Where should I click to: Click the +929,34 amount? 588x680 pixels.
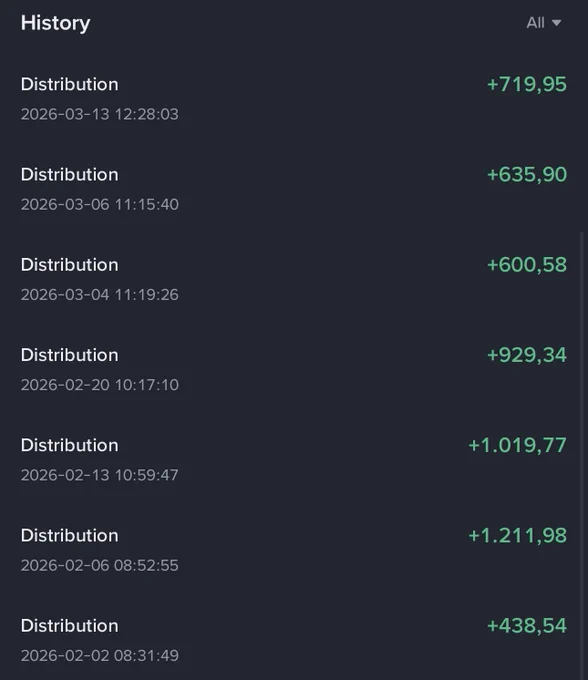(x=526, y=355)
